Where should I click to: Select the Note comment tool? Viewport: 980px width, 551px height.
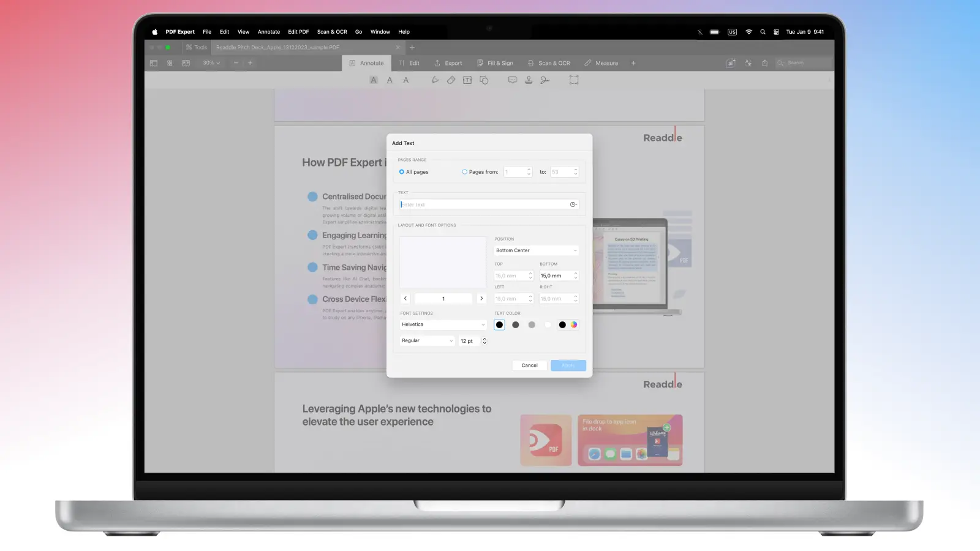pyautogui.click(x=513, y=80)
